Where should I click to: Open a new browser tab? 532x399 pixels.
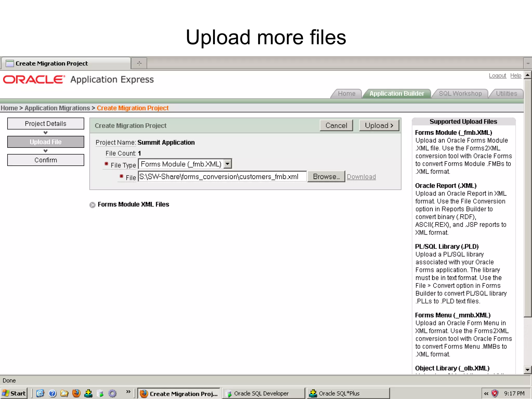139,63
